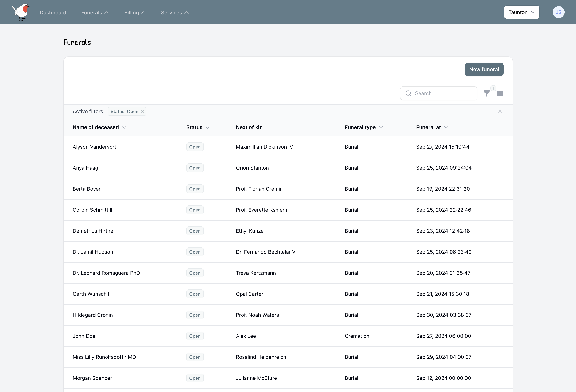Screen dimensions: 576x392
Task: Click date Sep 12, 2024 00:00:00
Action: (443, 378)
